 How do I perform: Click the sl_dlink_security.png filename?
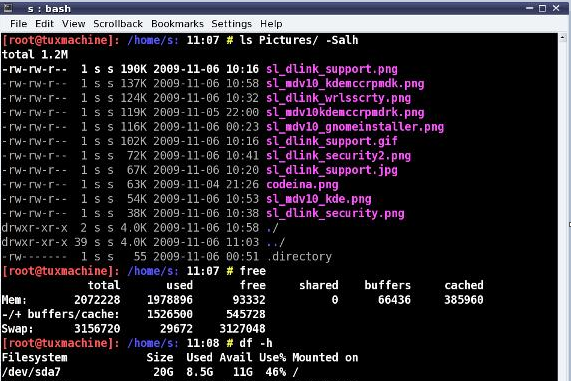335,213
